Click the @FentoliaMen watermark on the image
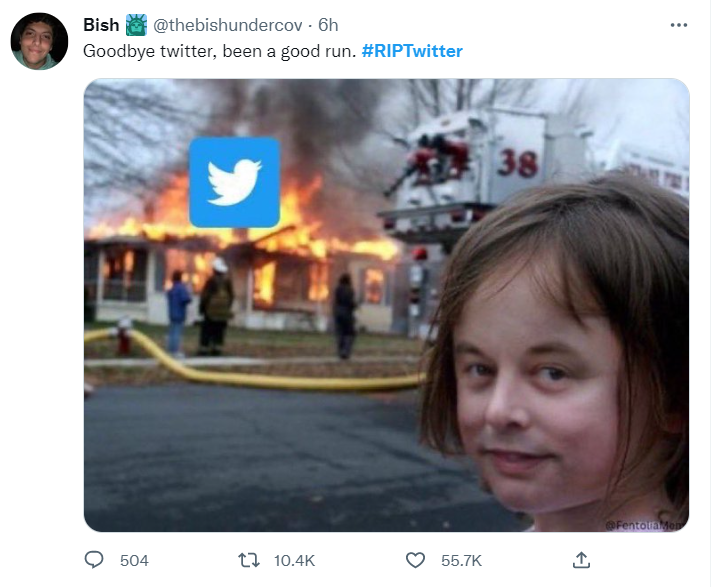The image size is (711, 587). coord(646,523)
